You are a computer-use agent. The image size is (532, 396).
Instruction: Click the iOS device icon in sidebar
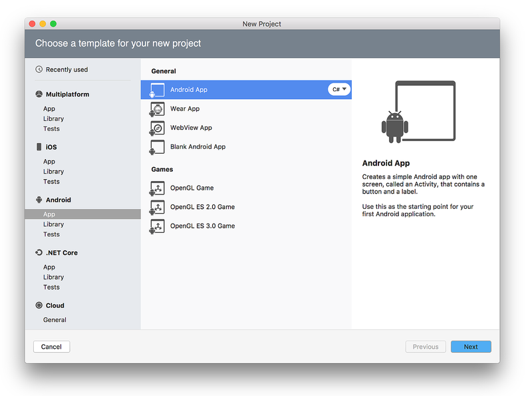tap(39, 146)
